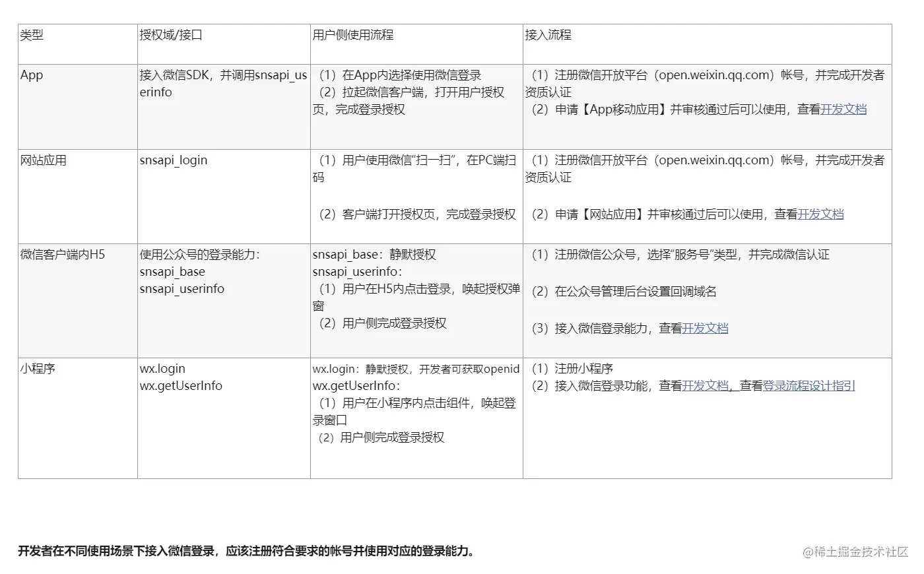Open 开发文档 link in App row
Image resolution: width=924 pixels, height=574 pixels.
pyautogui.click(x=843, y=110)
